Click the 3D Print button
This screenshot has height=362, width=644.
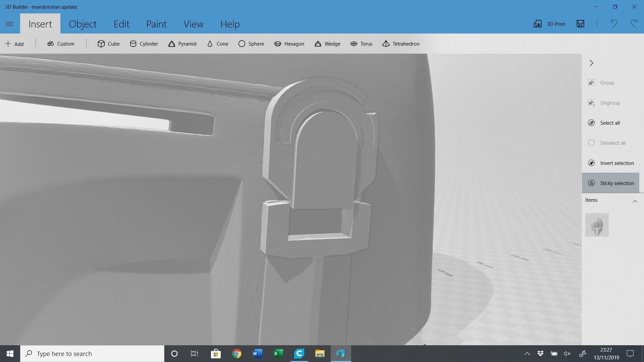point(549,24)
